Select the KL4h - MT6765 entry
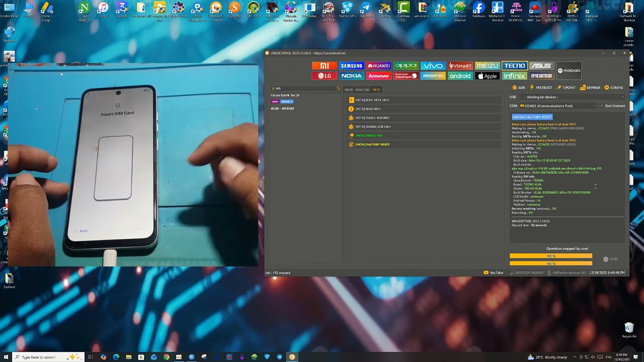Image resolution: width=644 pixels, height=362 pixels. 282,109
